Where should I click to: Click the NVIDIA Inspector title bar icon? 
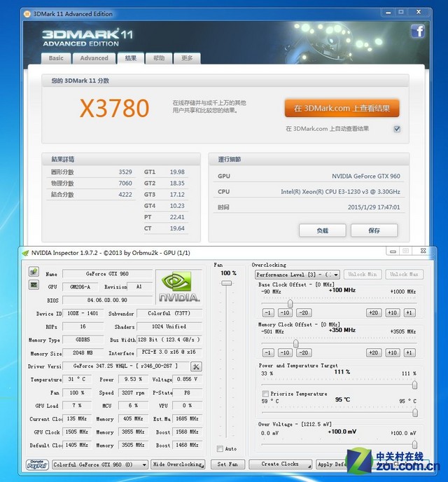point(25,253)
